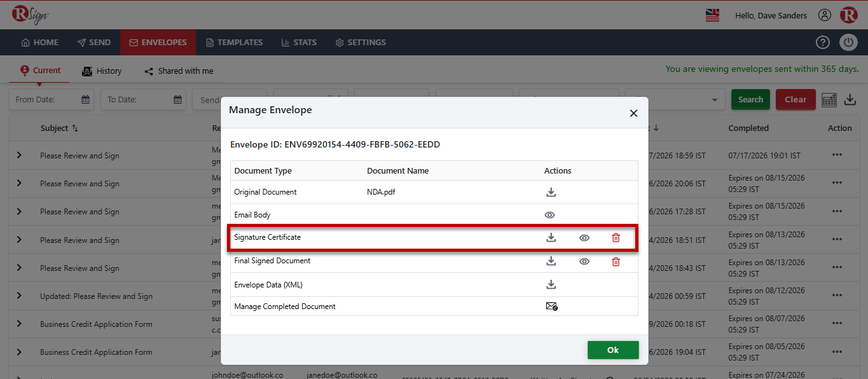Open Manage Completed Document envelope icon
Screen dimensions: 868x379
(x=551, y=307)
